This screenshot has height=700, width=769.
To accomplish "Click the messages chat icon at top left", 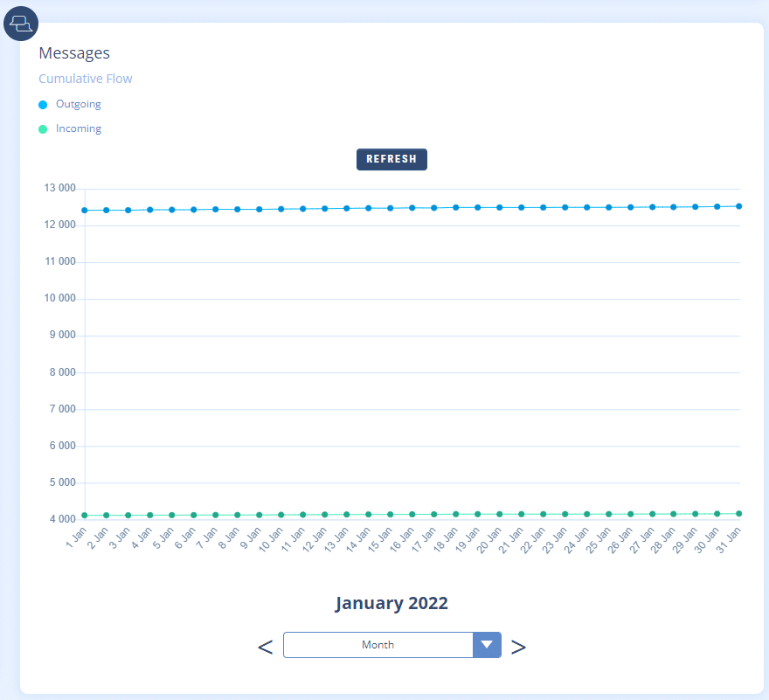I will pyautogui.click(x=21, y=24).
